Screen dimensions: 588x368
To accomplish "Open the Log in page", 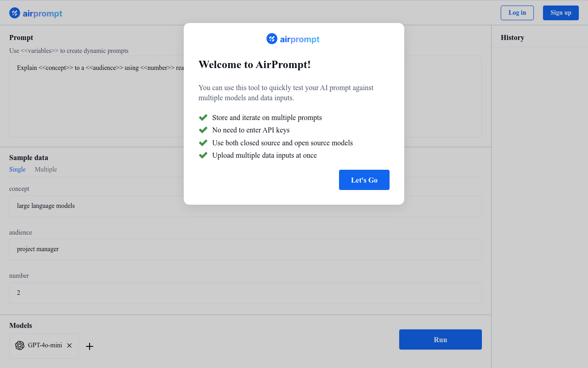I will pos(517,13).
